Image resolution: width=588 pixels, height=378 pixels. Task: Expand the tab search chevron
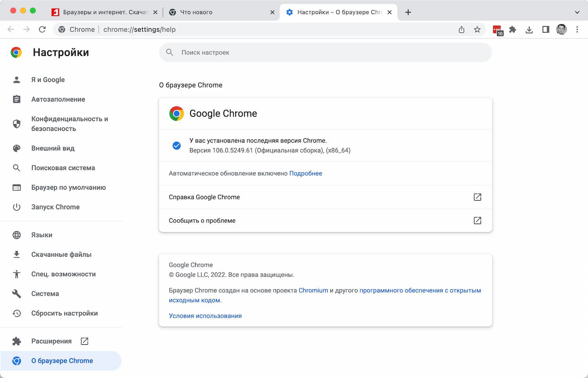tap(577, 12)
